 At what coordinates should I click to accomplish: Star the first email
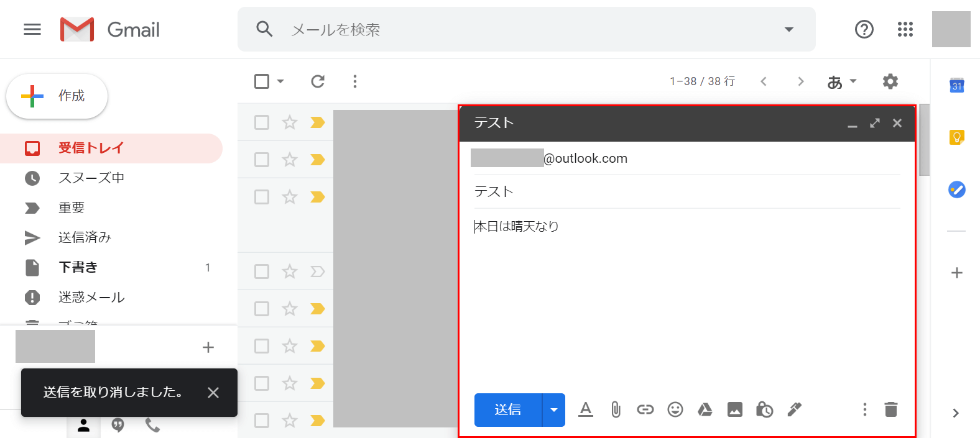(290, 122)
